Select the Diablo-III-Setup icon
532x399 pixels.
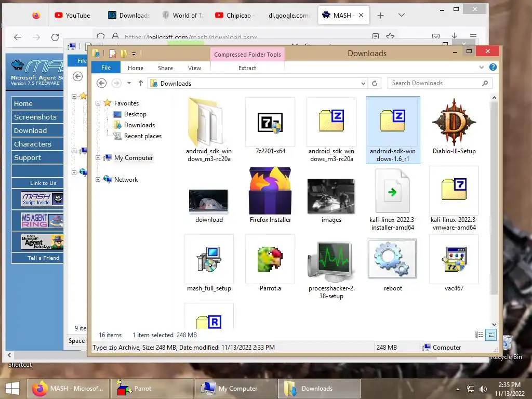click(x=454, y=127)
